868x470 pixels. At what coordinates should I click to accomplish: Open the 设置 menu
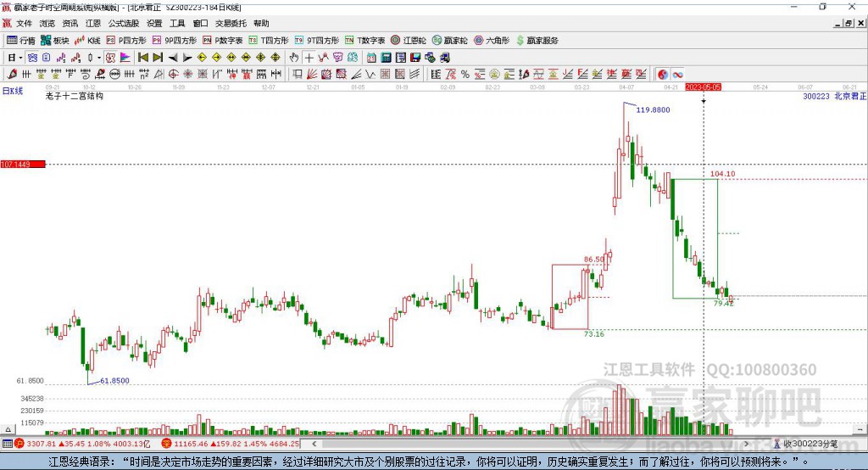coord(154,23)
